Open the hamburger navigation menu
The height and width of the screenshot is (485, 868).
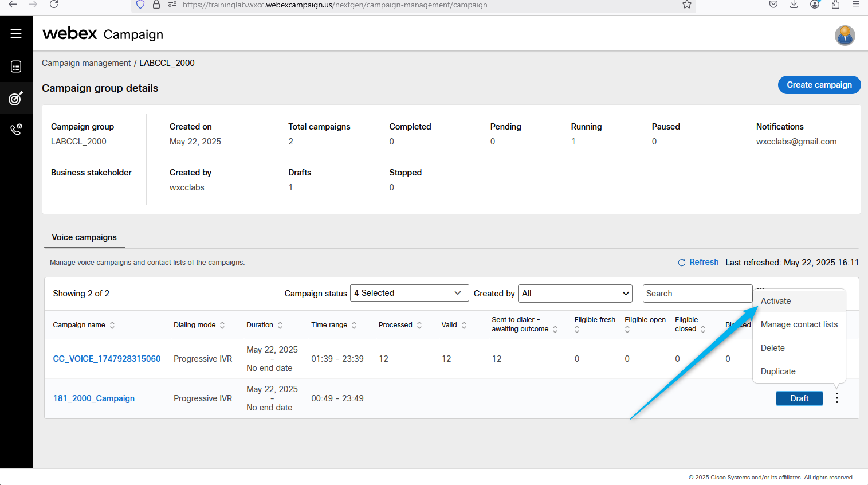click(x=16, y=33)
